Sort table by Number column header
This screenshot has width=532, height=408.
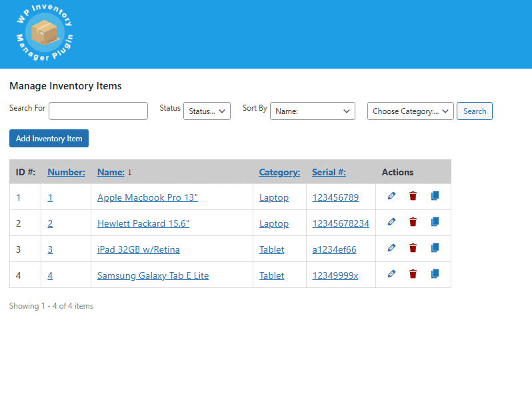(x=66, y=172)
